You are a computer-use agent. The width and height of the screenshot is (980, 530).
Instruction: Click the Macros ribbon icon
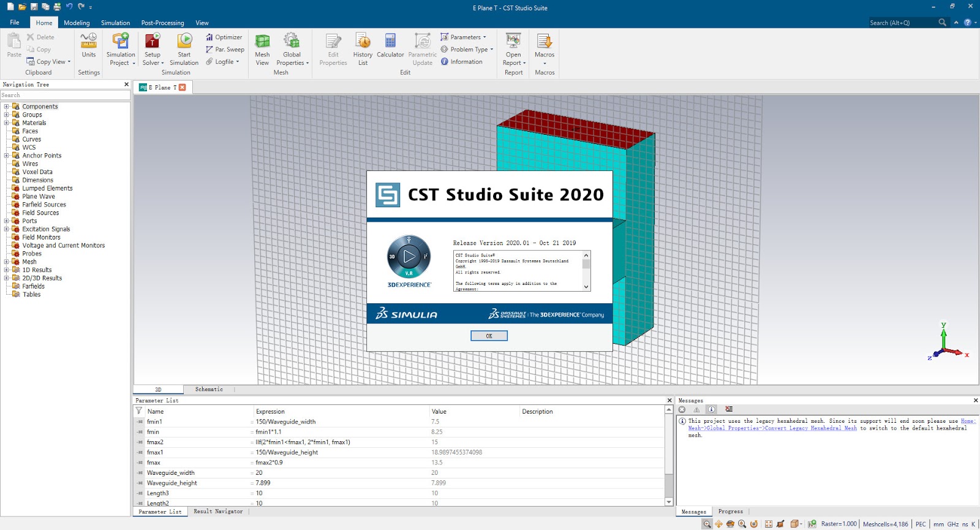point(545,41)
